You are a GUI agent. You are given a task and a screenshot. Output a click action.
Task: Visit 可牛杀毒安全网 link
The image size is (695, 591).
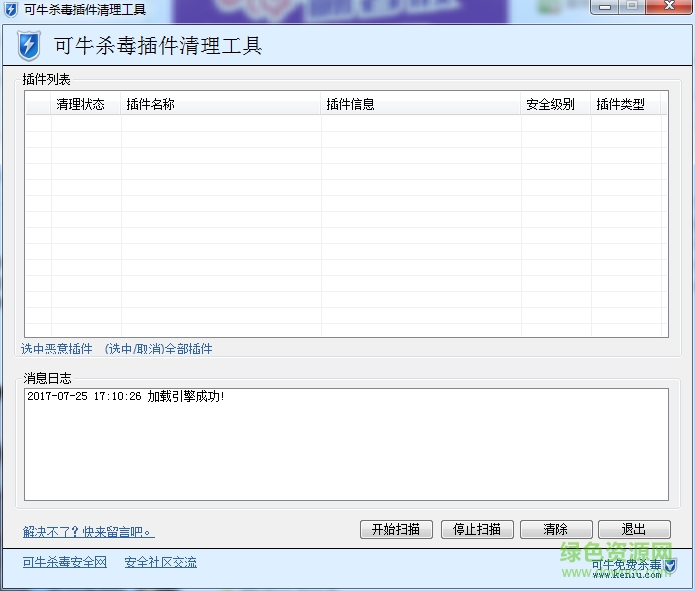65,562
